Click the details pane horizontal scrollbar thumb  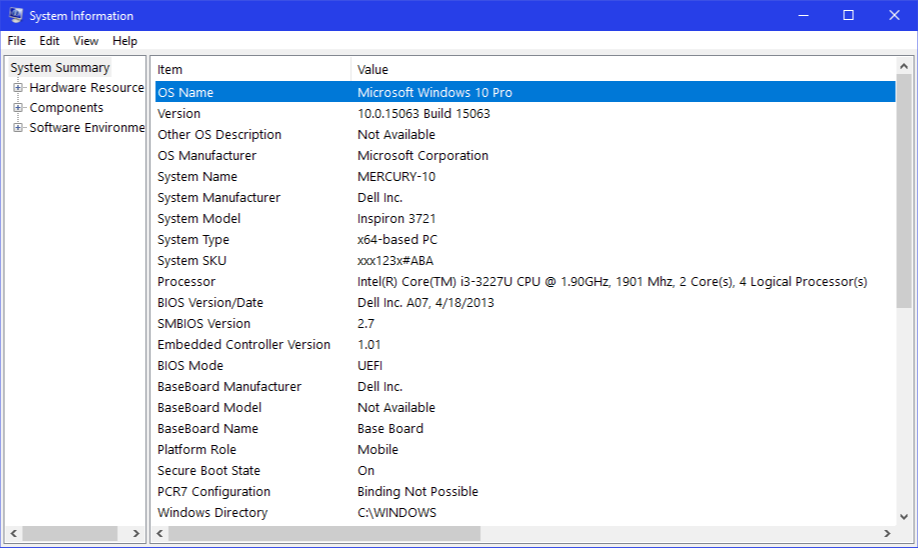(x=325, y=533)
